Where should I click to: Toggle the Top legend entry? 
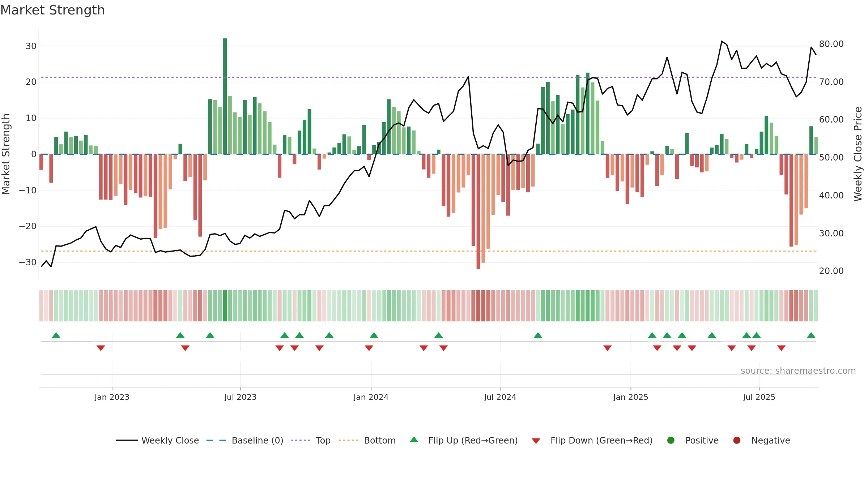(x=311, y=440)
